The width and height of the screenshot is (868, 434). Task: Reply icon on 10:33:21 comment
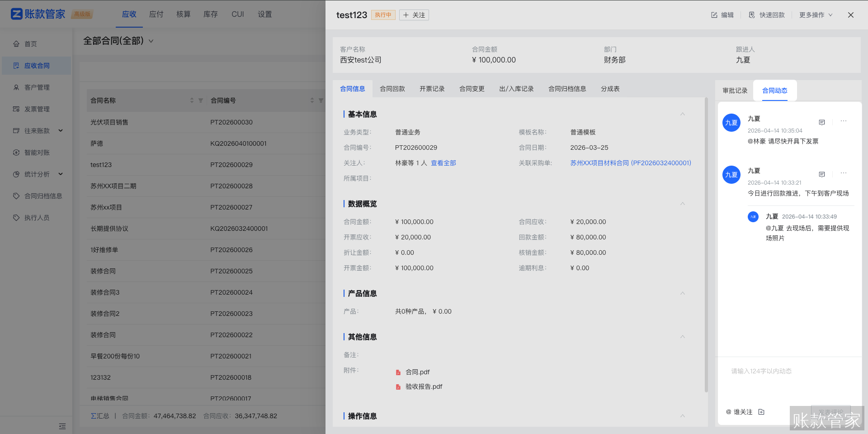coord(822,174)
